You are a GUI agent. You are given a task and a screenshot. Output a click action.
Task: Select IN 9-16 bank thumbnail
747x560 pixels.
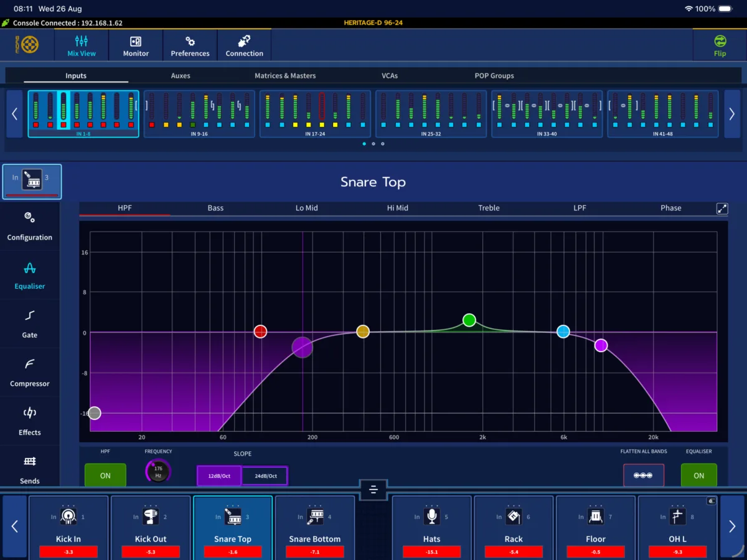click(x=199, y=114)
